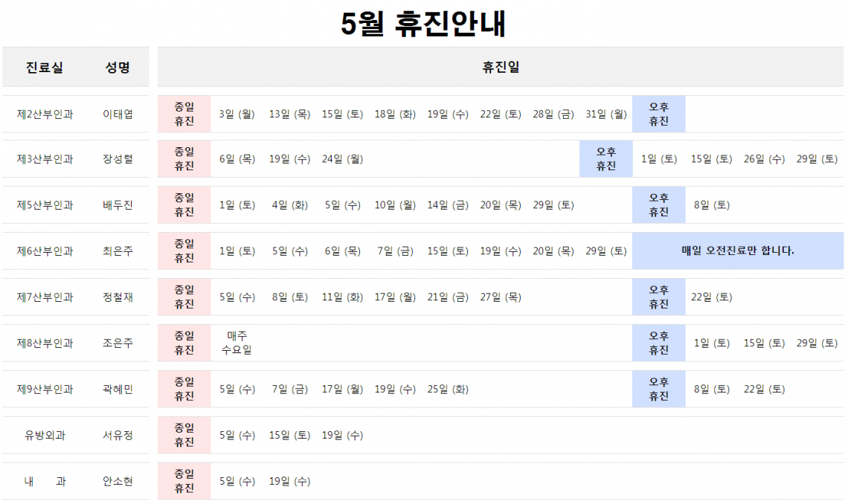Click 31일 (월) in 이태엽's row
This screenshot has height=504, width=848.
point(606,114)
